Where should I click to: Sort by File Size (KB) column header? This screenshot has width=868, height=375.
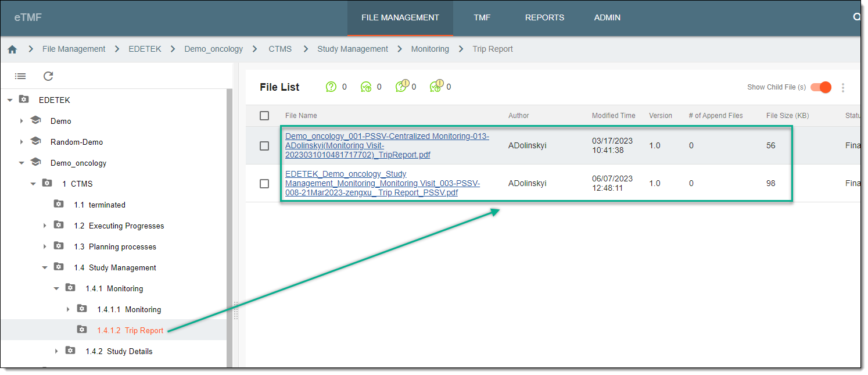click(x=787, y=116)
